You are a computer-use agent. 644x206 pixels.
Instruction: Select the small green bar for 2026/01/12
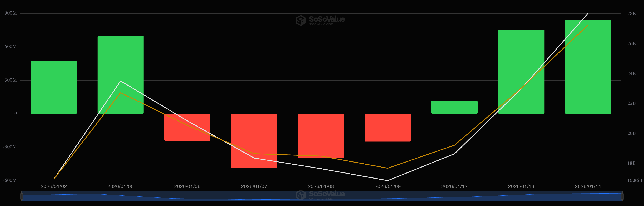454,107
